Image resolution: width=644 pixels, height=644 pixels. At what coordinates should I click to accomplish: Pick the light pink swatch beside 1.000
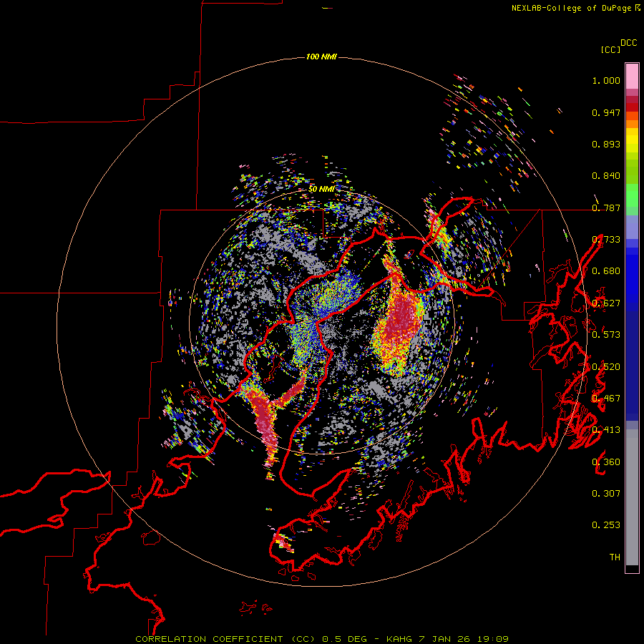(632, 76)
